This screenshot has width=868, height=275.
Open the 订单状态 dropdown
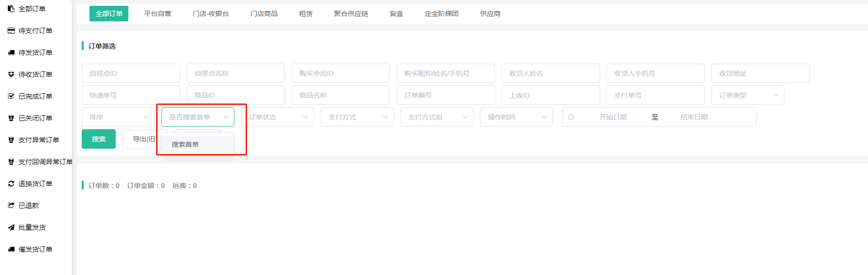coord(278,117)
